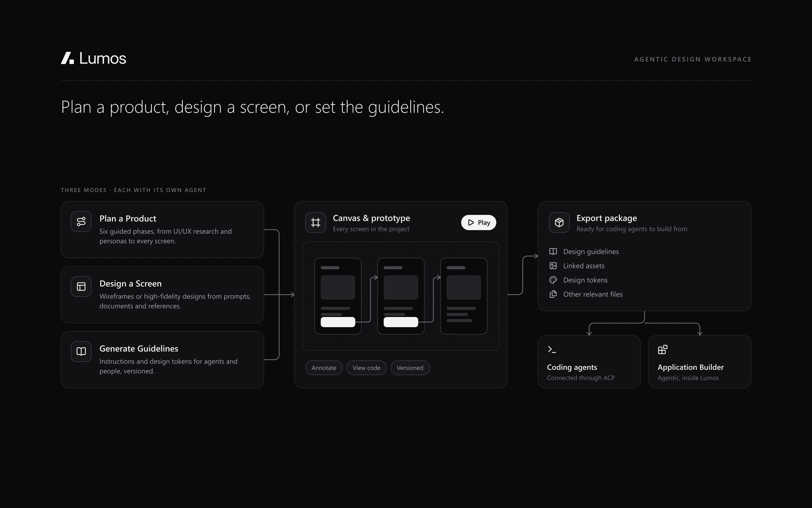Click the AGENTIC DESIGN WORKSPACE label
812x508 pixels.
coord(692,59)
